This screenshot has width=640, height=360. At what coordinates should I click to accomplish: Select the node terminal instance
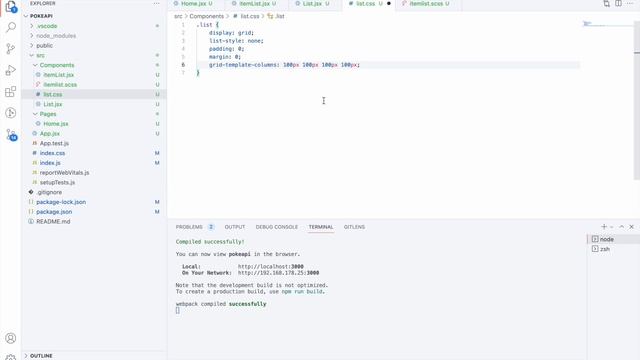click(613, 239)
